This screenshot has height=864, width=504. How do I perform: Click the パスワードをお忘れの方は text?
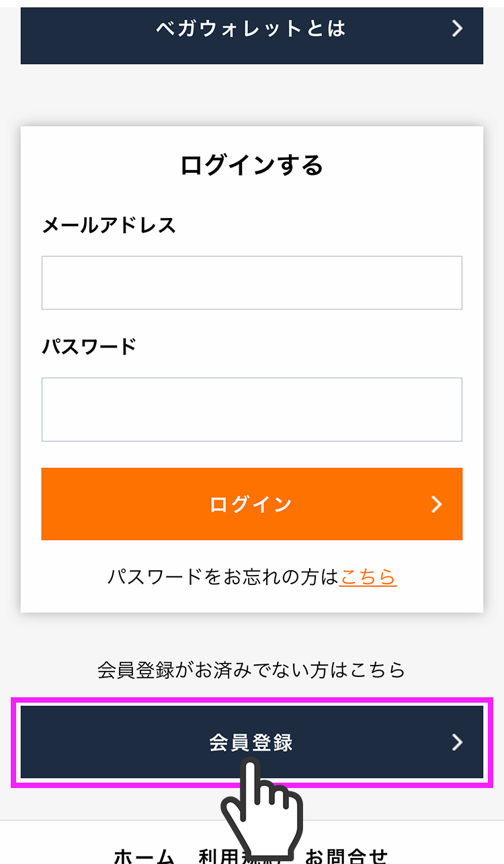point(222,577)
